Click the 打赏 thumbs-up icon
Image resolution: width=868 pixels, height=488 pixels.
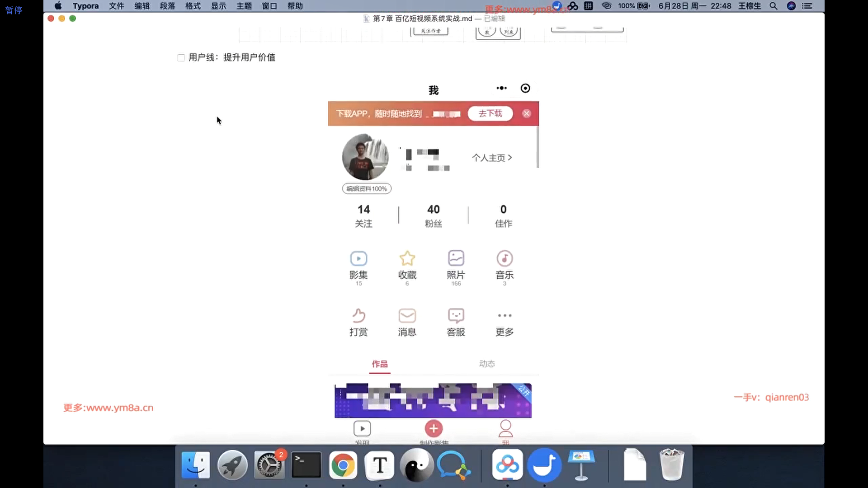[359, 316]
